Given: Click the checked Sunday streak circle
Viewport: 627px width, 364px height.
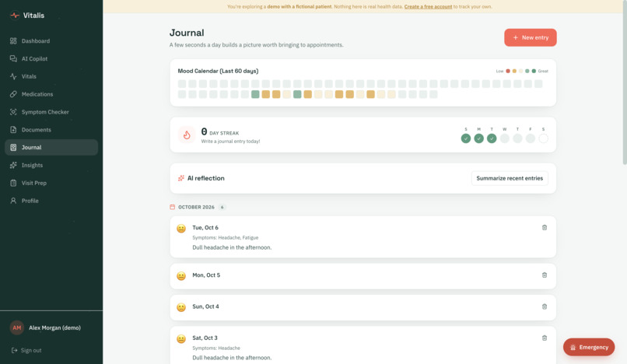Looking at the screenshot, I should (x=466, y=138).
